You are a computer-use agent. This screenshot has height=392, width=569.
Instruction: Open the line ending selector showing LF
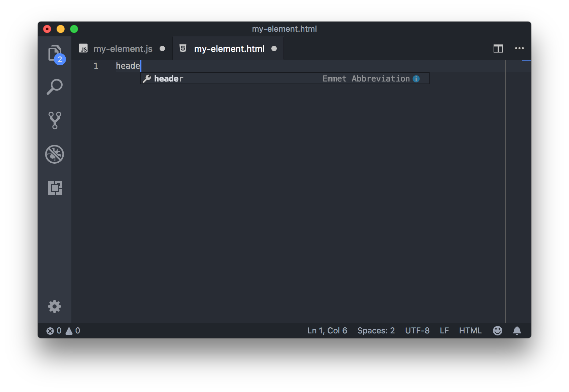pos(444,330)
